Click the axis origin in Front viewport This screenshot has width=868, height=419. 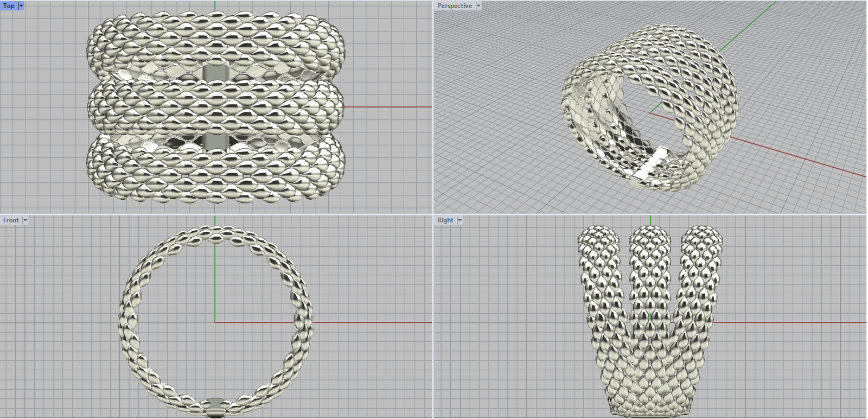pos(215,322)
